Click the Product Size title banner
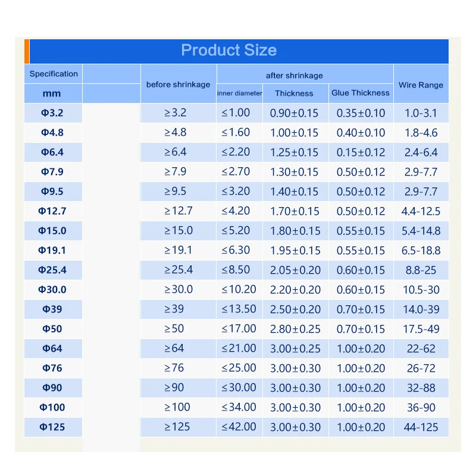Viewport: 476px width, 476px height. click(239, 51)
